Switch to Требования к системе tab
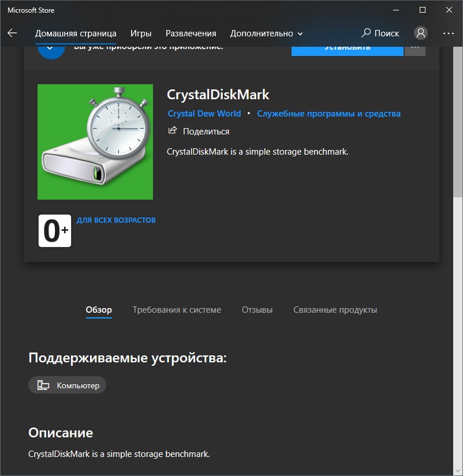This screenshot has height=476, width=463. (177, 310)
